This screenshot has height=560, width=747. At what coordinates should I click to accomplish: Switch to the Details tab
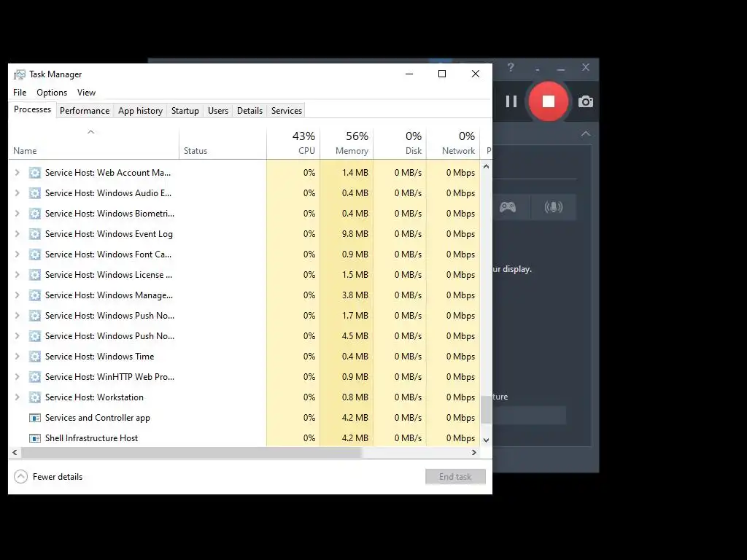coord(249,111)
